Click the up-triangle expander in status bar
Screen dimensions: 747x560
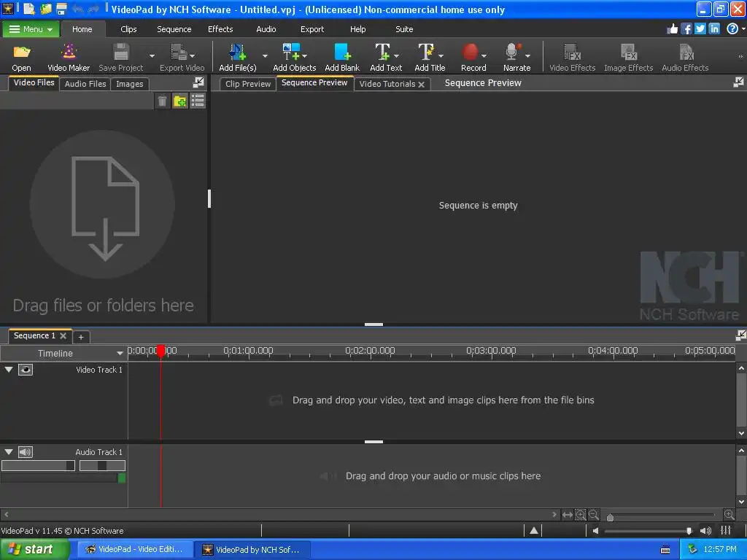pyautogui.click(x=534, y=531)
